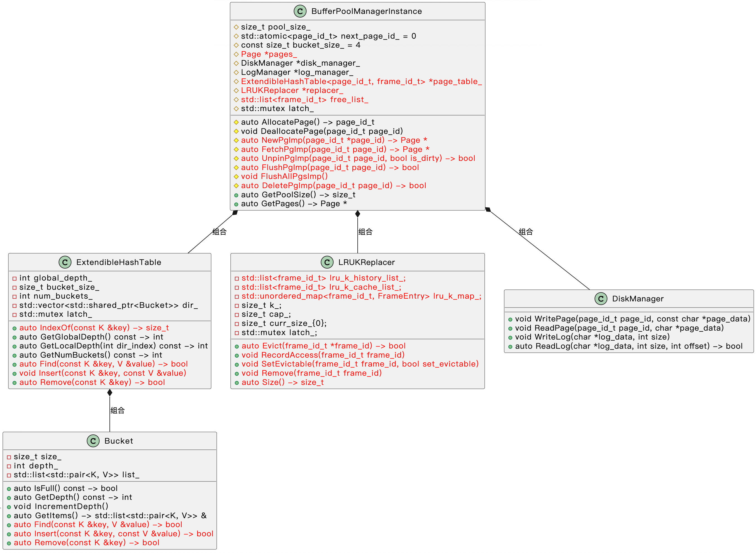The image size is (756, 553).
Task: Click the red square beside Bucket size_t size_
Action: pyautogui.click(x=9, y=457)
